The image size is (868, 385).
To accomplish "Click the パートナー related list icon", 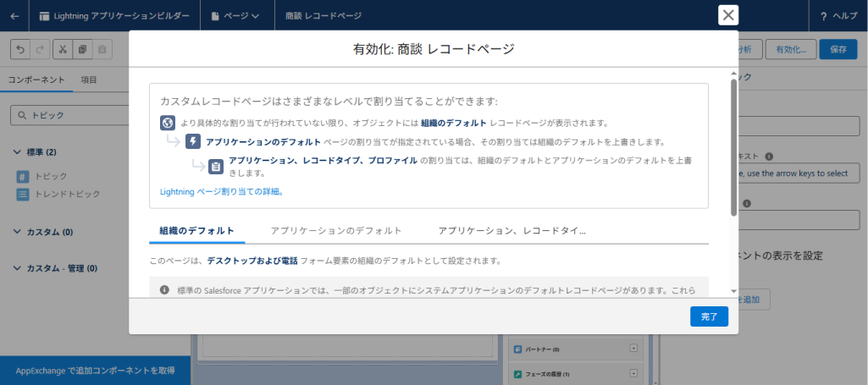I will [x=517, y=349].
